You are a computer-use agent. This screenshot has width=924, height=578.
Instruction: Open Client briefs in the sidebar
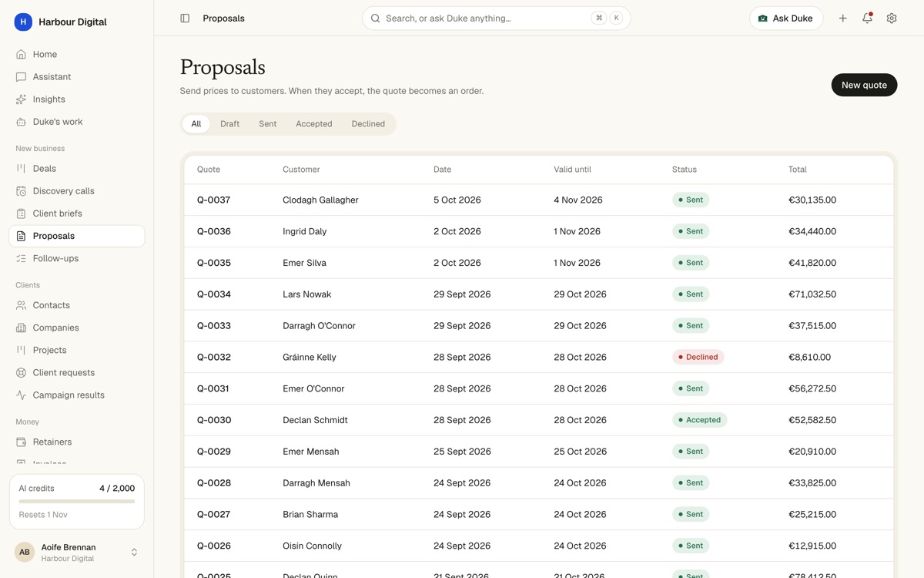[77, 213]
